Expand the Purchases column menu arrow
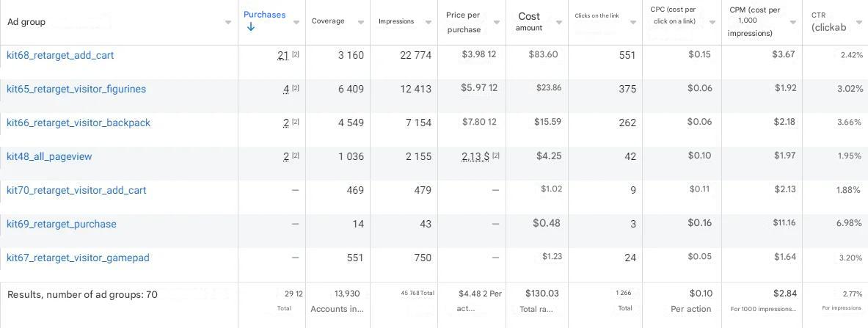This screenshot has height=328, width=868. click(296, 22)
